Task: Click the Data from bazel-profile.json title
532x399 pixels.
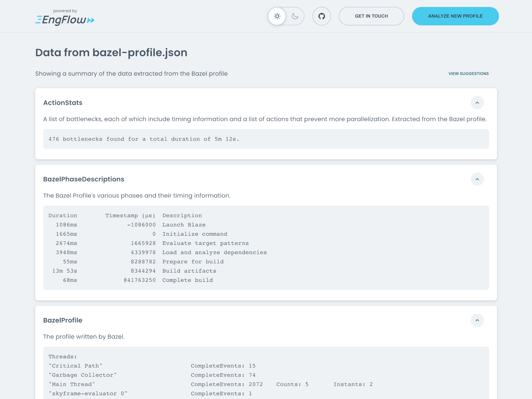Action: pyautogui.click(x=111, y=53)
